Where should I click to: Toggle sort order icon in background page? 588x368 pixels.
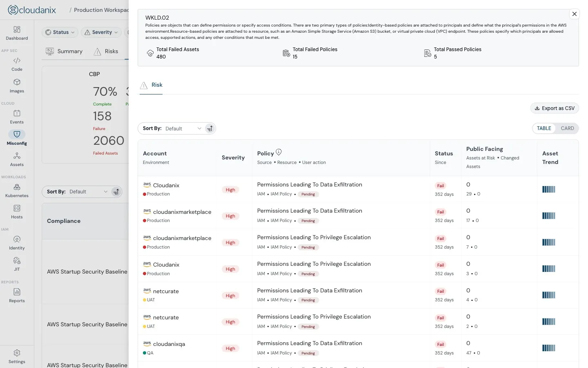[116, 192]
